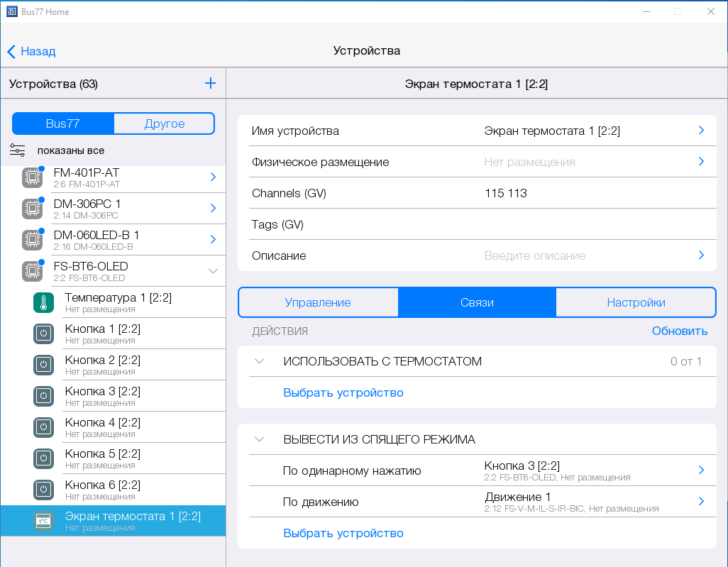Click the Описание input field
728x567 pixels.
click(x=582, y=255)
